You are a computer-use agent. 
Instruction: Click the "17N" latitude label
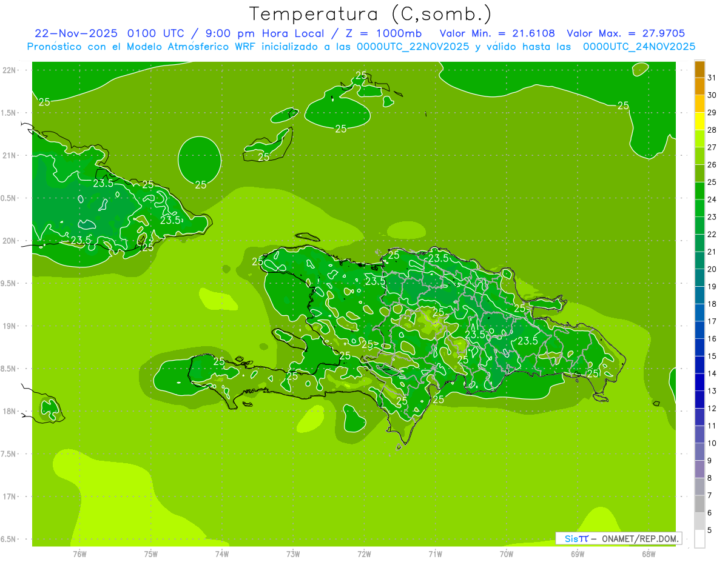9,497
